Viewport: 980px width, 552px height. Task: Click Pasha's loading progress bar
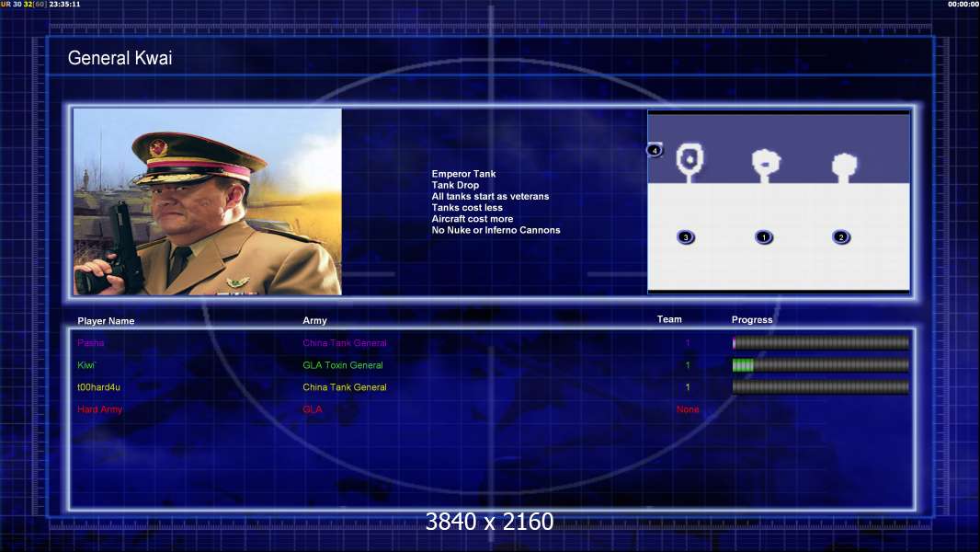tap(821, 342)
